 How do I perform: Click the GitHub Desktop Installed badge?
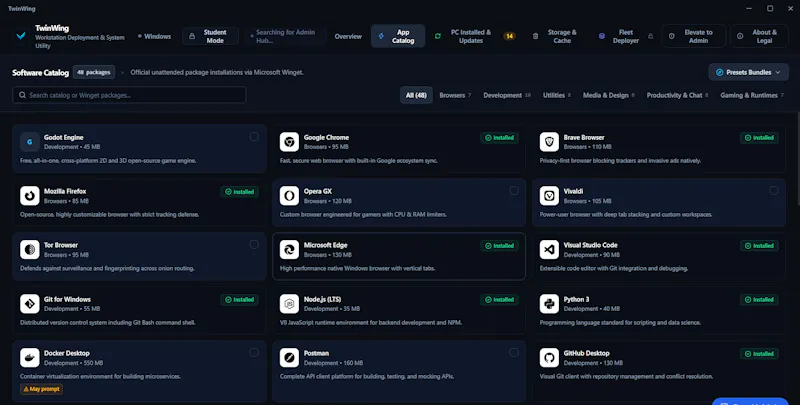(759, 353)
